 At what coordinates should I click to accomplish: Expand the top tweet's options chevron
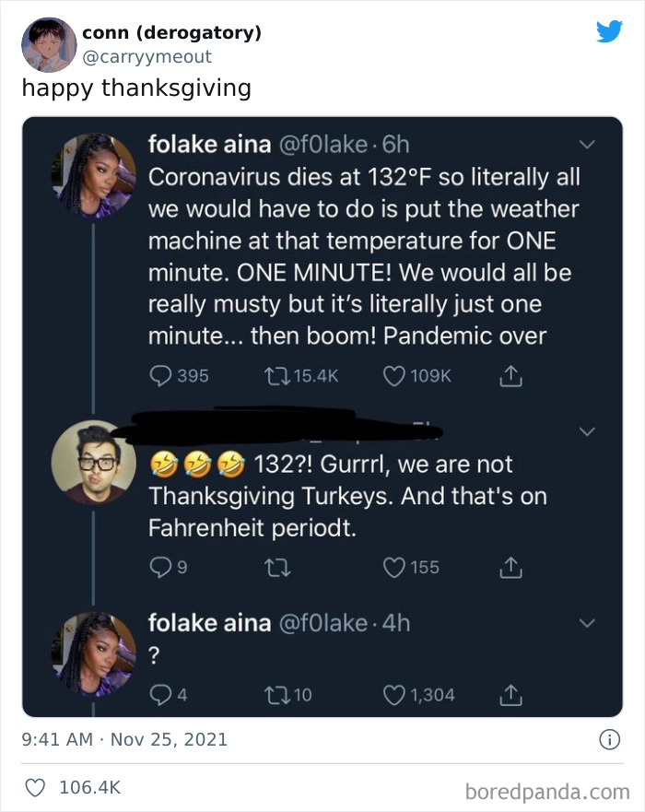[587, 143]
